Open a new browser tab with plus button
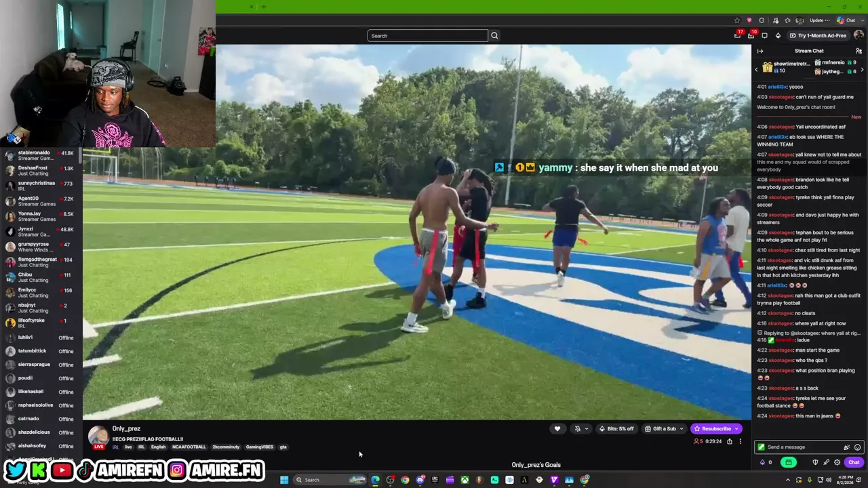The image size is (868, 488). click(263, 7)
